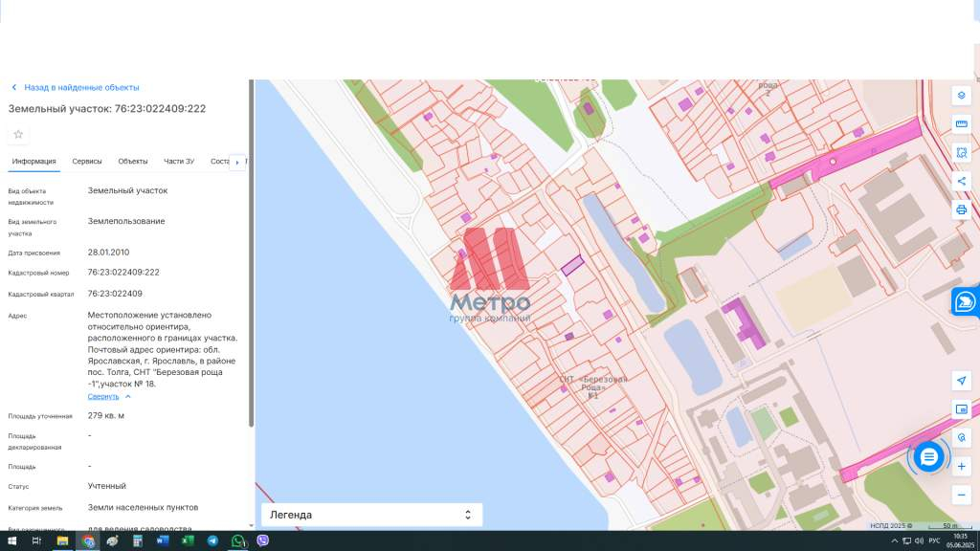Screen dimensions: 980x551
Task: Click the Категория земель field label
Action: [x=35, y=508]
